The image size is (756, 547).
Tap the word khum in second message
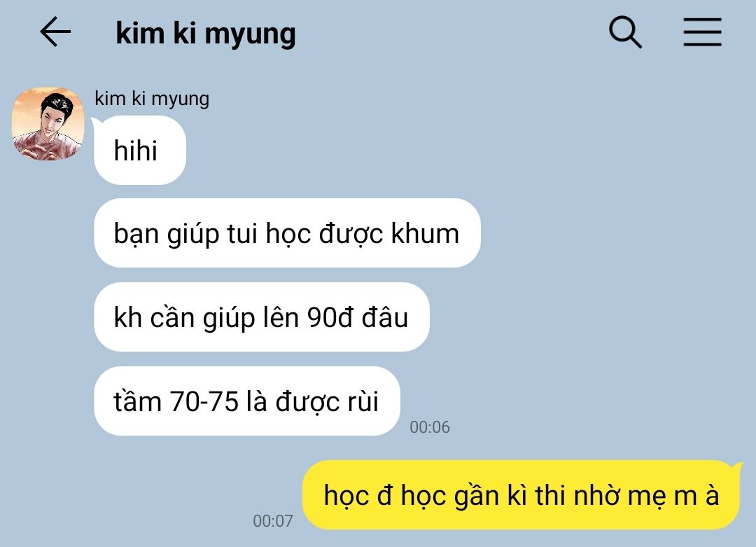pos(425,233)
